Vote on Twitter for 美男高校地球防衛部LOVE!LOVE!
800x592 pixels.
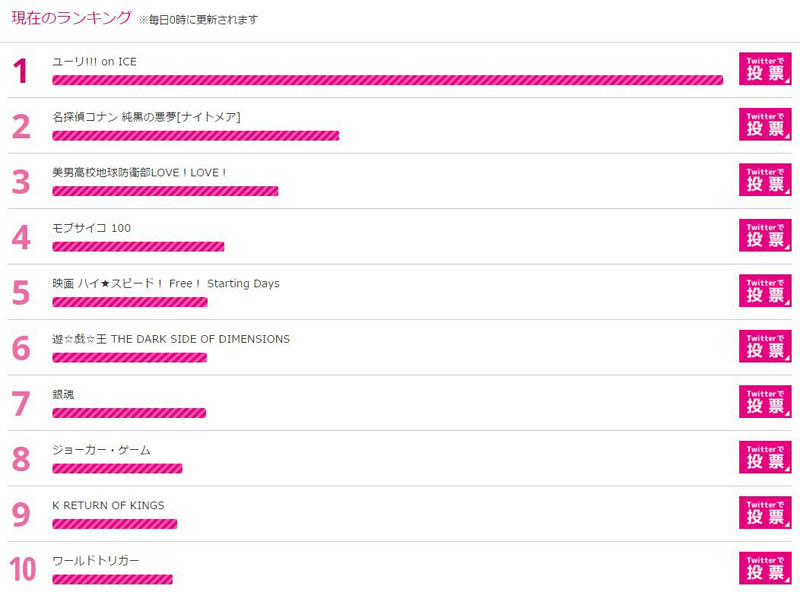coord(765,180)
